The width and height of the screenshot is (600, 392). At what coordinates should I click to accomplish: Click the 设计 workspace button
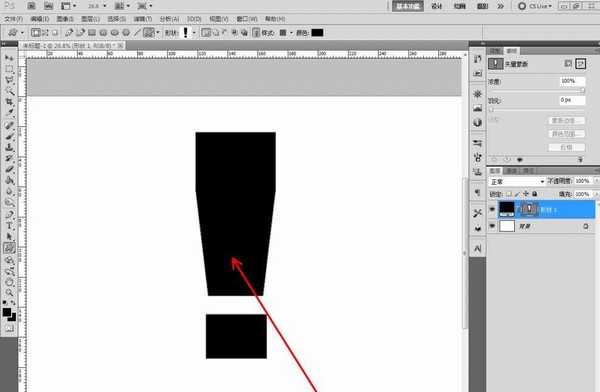[x=437, y=6]
